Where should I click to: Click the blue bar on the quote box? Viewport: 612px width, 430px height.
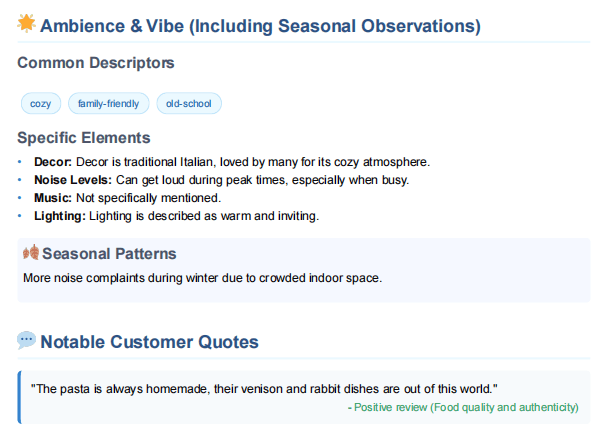(x=19, y=397)
